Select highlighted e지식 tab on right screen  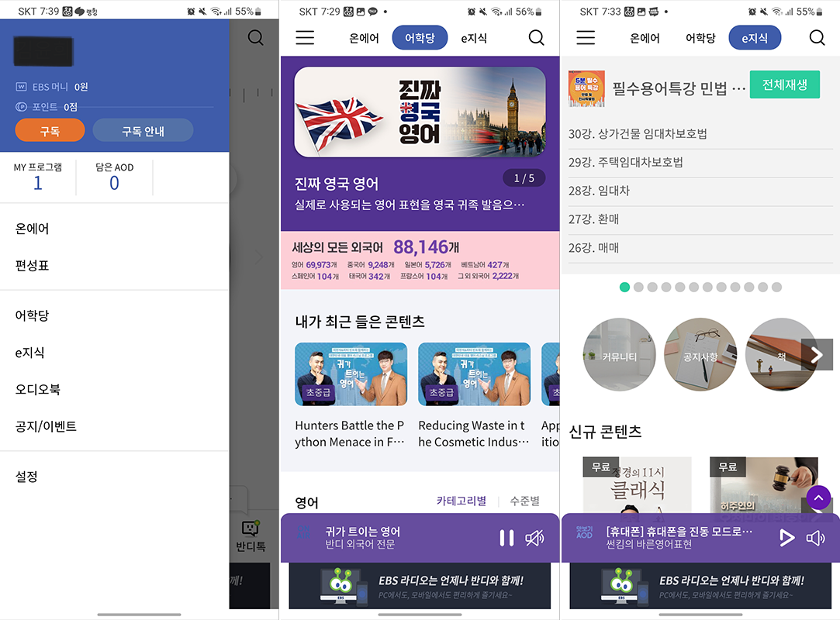point(755,37)
